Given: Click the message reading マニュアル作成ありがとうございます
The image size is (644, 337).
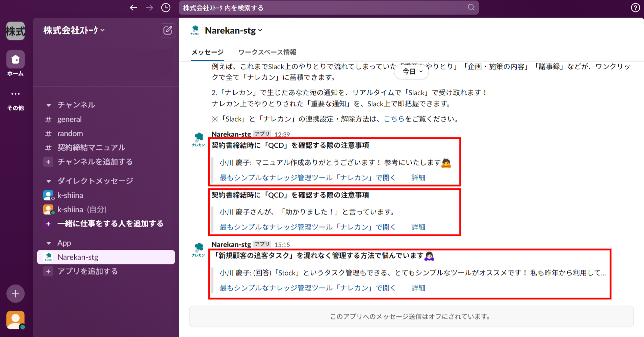Looking at the screenshot, I should 335,163.
